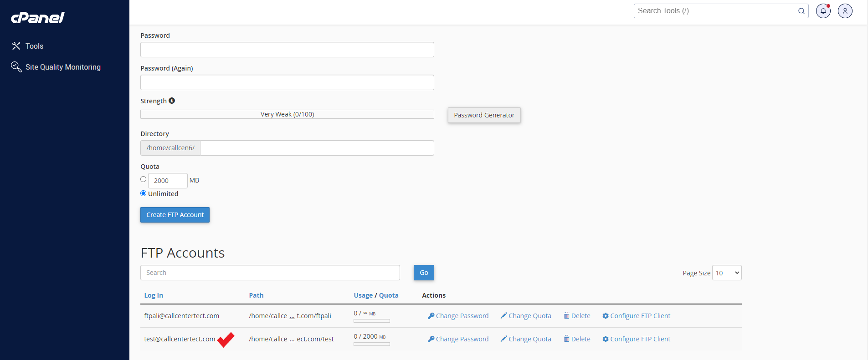Sort accounts by Log In column
This screenshot has height=360, width=868.
[x=154, y=295]
